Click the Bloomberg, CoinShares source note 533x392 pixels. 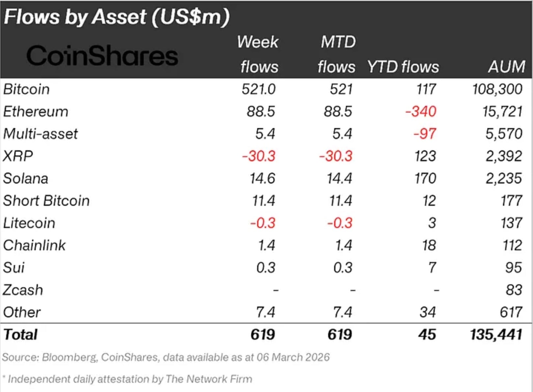tap(166, 357)
